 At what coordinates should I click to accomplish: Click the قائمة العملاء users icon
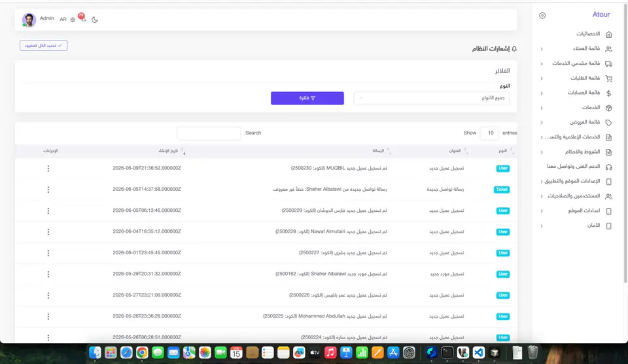tap(608, 49)
